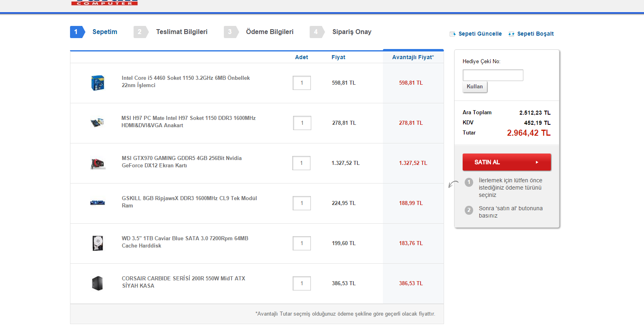
Task: Click step number 2 badge
Action: pos(141,32)
